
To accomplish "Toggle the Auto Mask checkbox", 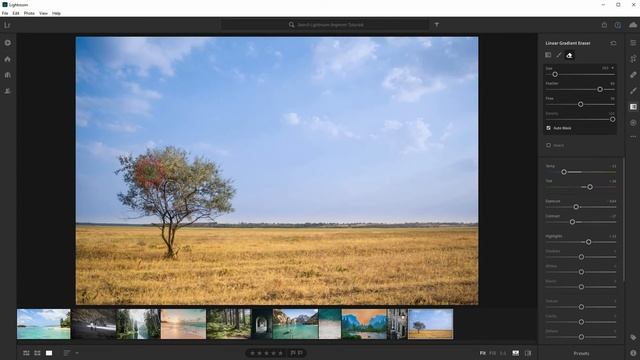I will click(x=549, y=128).
